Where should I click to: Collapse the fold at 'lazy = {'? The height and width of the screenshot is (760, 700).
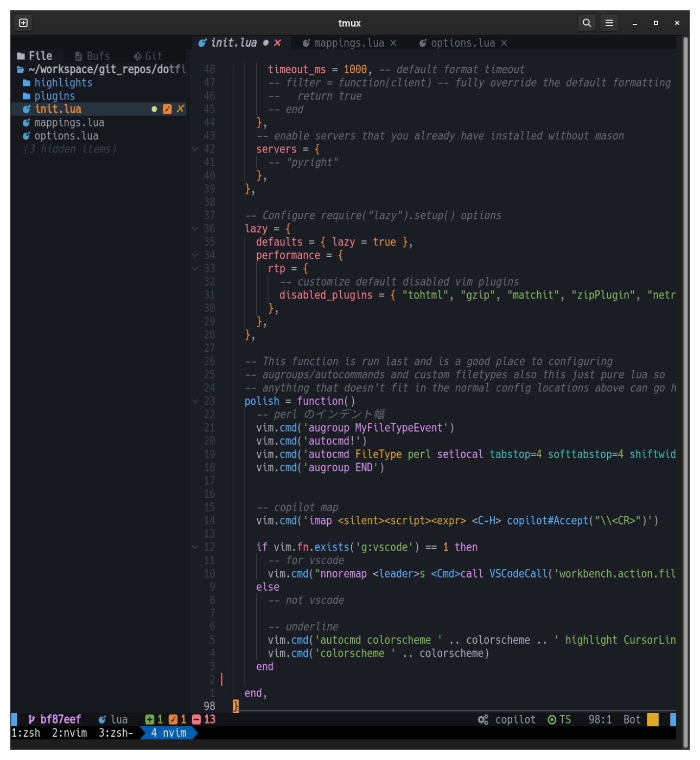point(195,229)
